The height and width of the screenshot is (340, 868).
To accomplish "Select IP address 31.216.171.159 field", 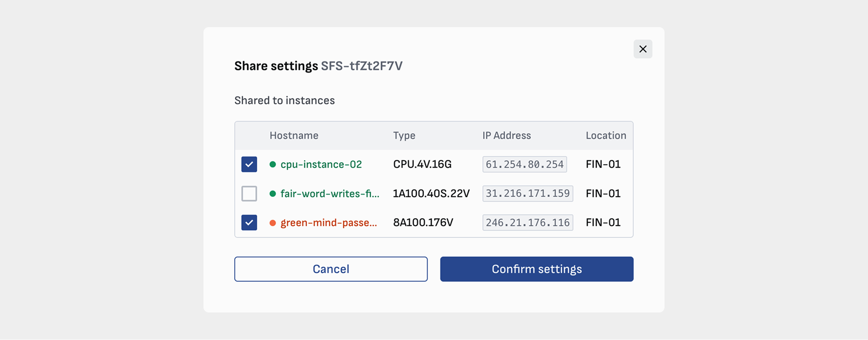I will [528, 194].
